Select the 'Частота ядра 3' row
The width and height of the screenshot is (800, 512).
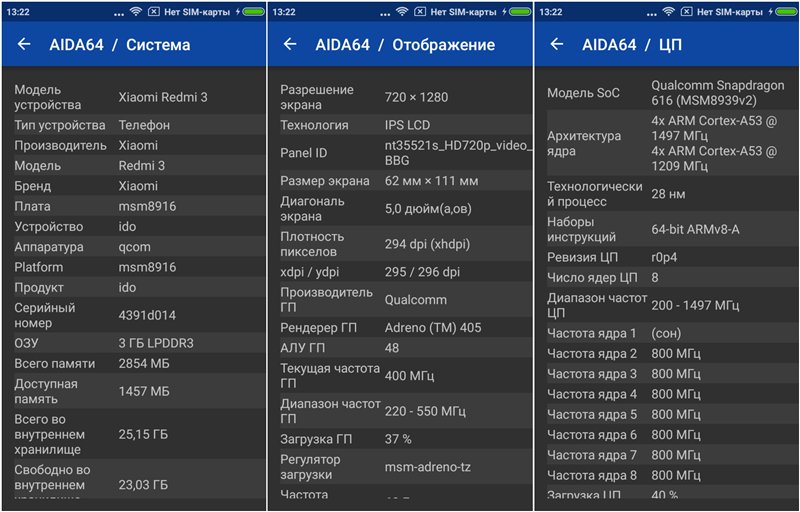(x=671, y=374)
